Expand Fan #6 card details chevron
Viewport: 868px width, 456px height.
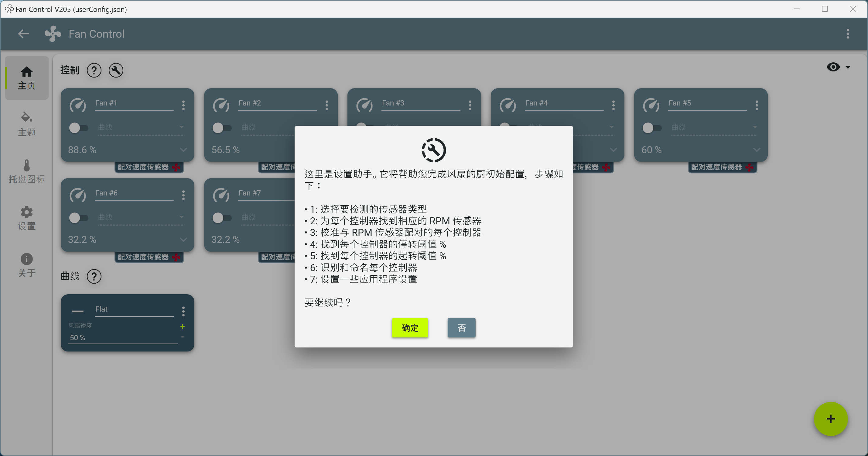pos(183,240)
